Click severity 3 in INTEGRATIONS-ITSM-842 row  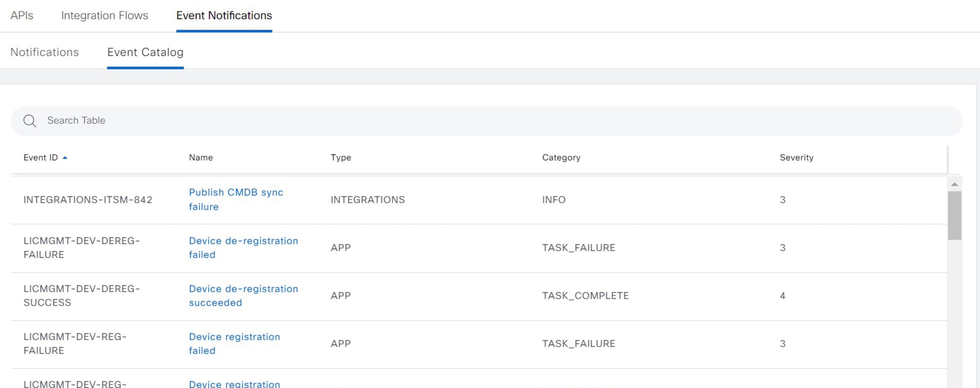tap(783, 200)
